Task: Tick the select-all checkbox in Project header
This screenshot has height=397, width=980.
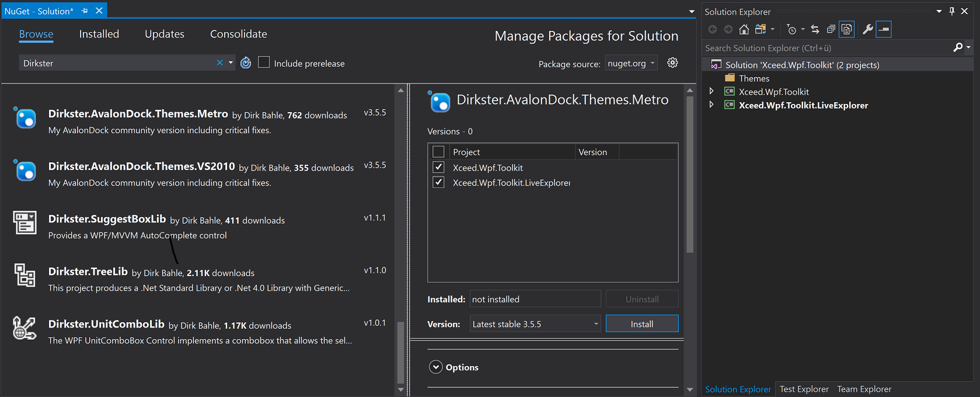Action: click(x=438, y=152)
